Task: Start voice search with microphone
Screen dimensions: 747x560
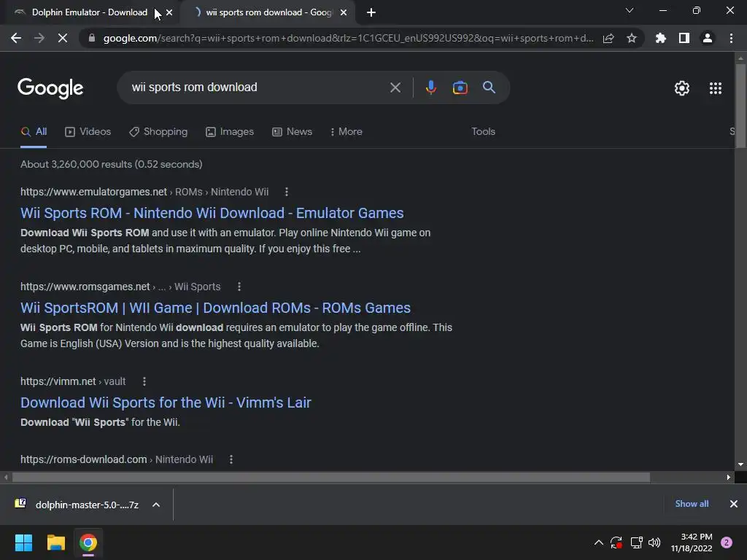Action: pyautogui.click(x=430, y=87)
